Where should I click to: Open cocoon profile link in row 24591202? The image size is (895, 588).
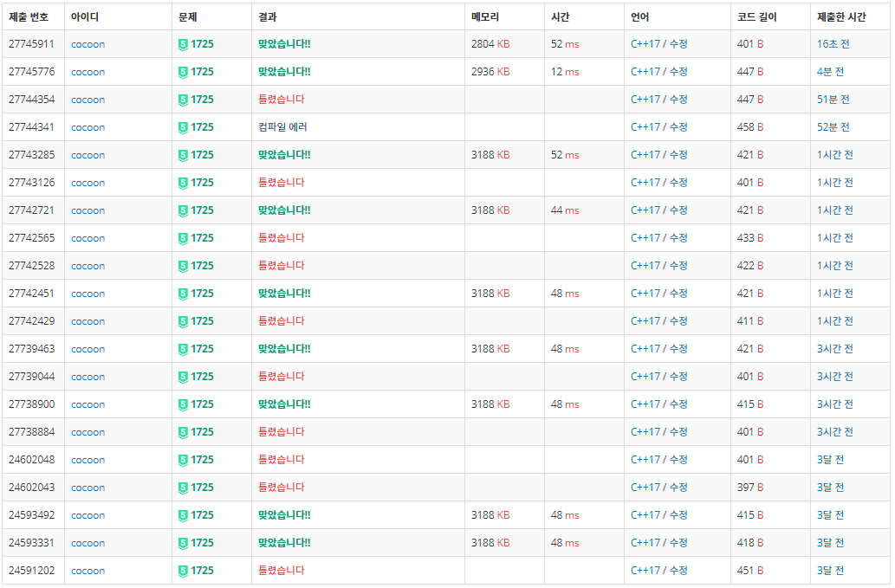coord(88,571)
